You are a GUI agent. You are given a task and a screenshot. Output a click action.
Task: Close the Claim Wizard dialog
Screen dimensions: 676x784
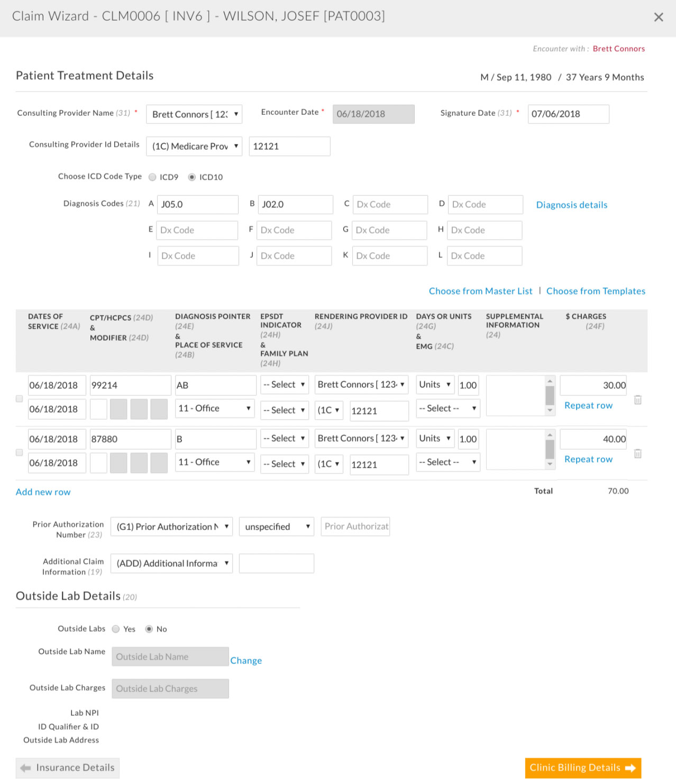(x=659, y=17)
